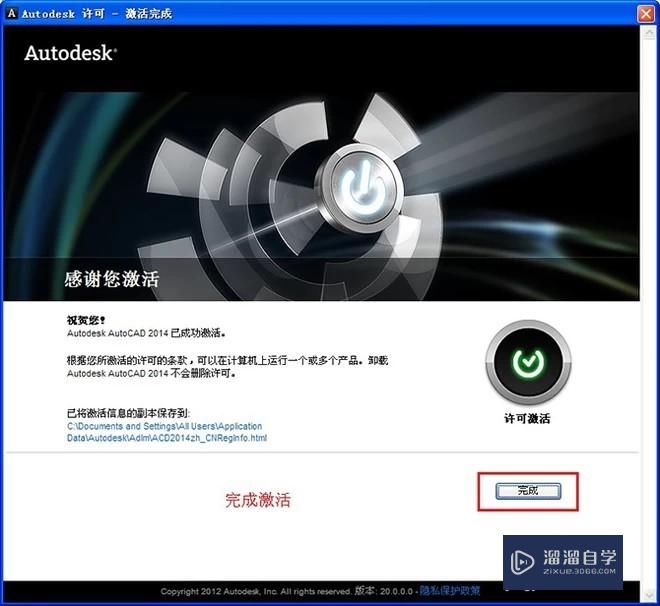Click the green checkmark 许可激活 icon
The height and width of the screenshot is (606, 660).
528,362
